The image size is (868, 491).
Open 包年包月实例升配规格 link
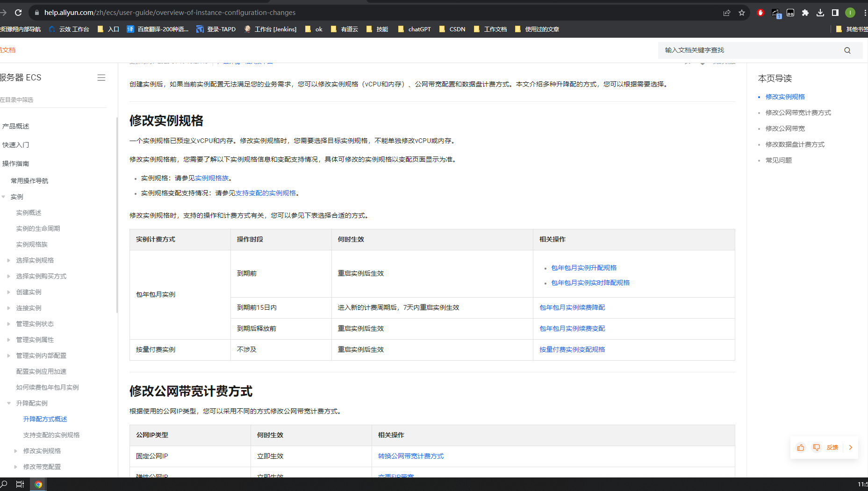584,268
